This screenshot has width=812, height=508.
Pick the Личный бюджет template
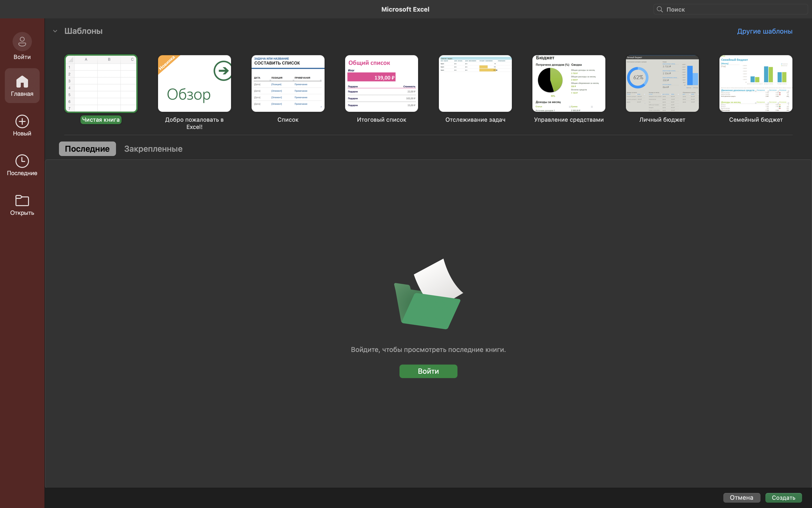(x=662, y=84)
